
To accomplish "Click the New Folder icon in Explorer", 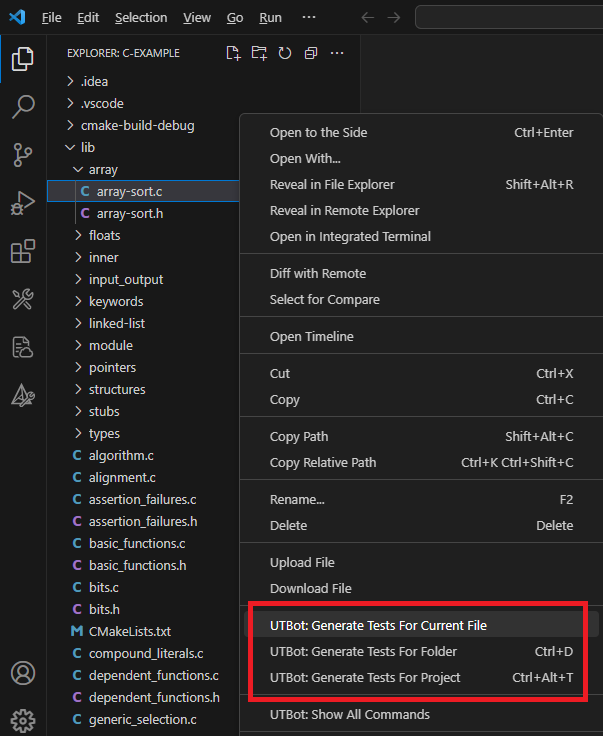I will tap(259, 53).
